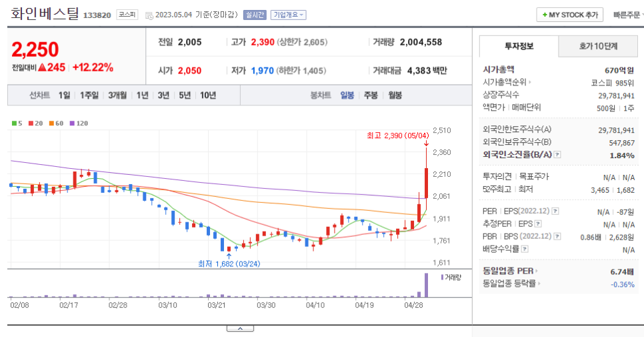Click the 실시간 badge
The width and height of the screenshot is (644, 337).
click(x=255, y=15)
